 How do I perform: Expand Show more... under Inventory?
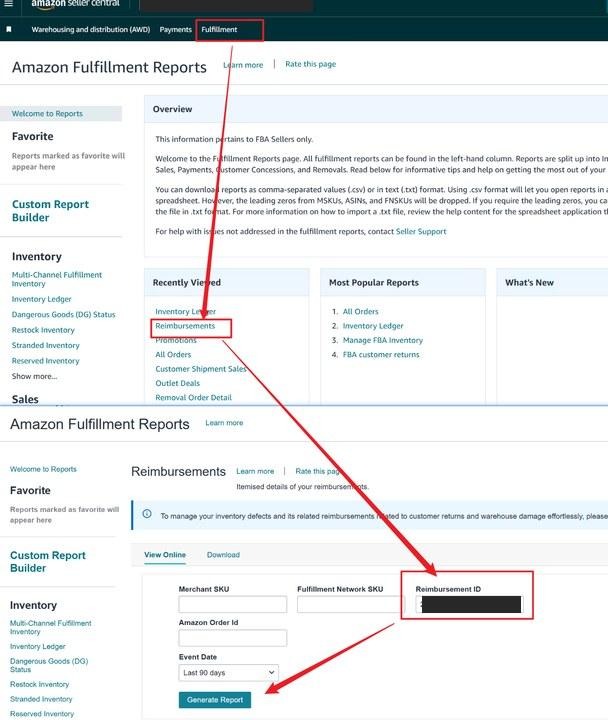coord(34,376)
